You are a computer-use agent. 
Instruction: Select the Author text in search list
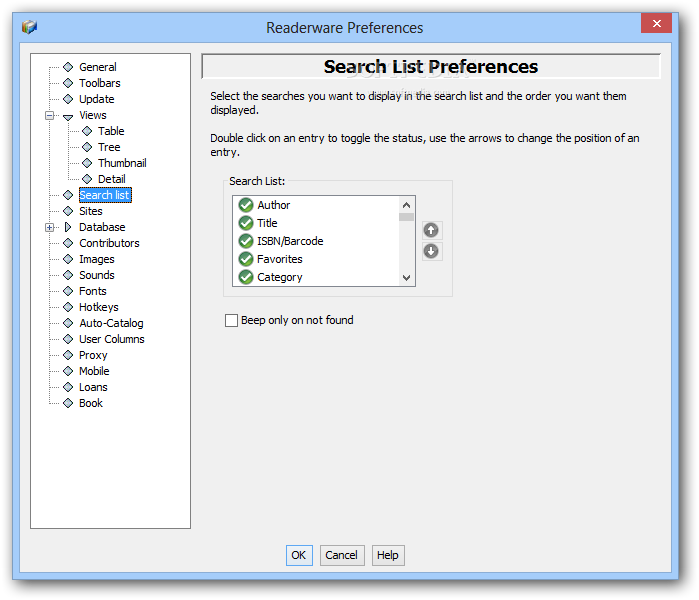point(274,205)
